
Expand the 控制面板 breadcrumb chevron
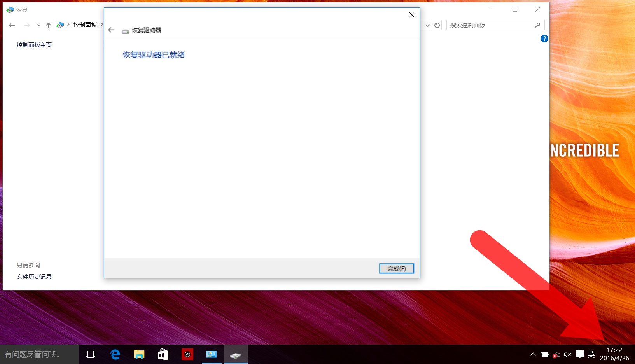tap(102, 24)
